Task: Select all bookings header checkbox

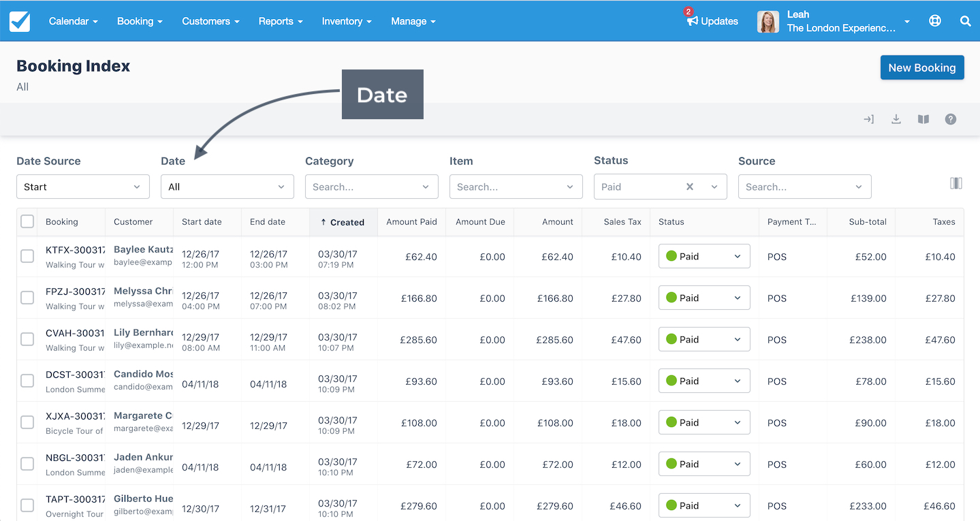Action: [27, 221]
